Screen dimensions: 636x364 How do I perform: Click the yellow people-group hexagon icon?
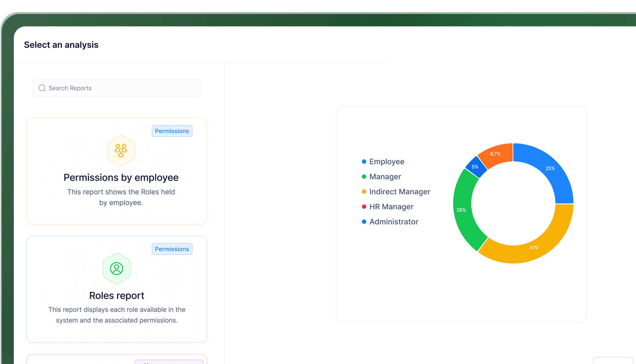coord(121,150)
